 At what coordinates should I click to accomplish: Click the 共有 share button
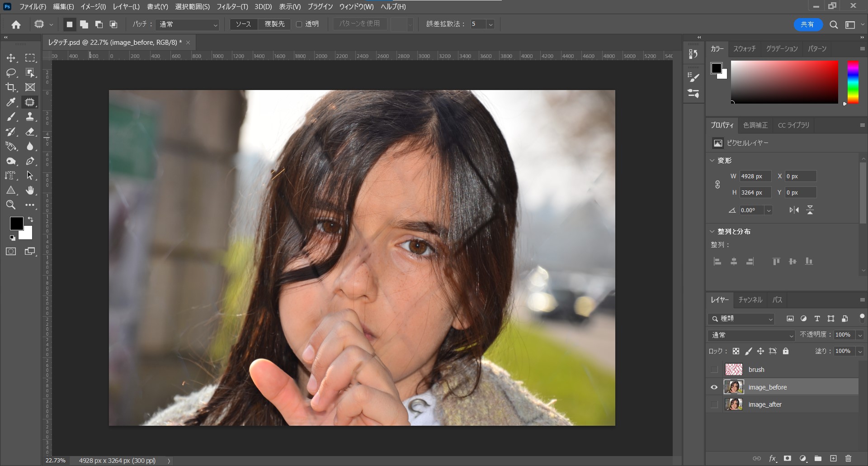[x=807, y=24]
